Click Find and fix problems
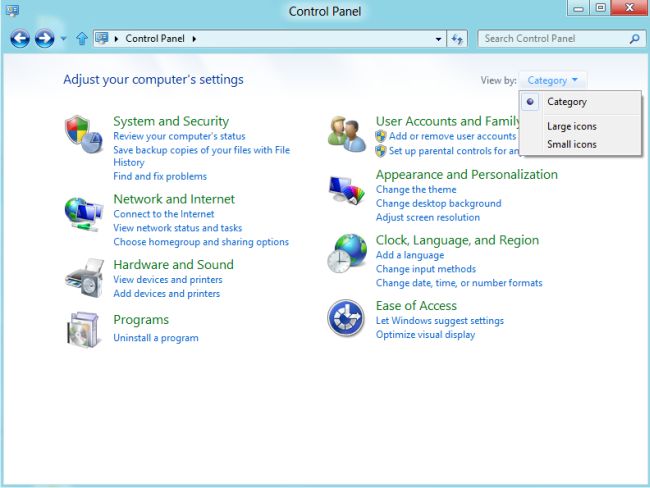The image size is (650, 488). point(160,176)
